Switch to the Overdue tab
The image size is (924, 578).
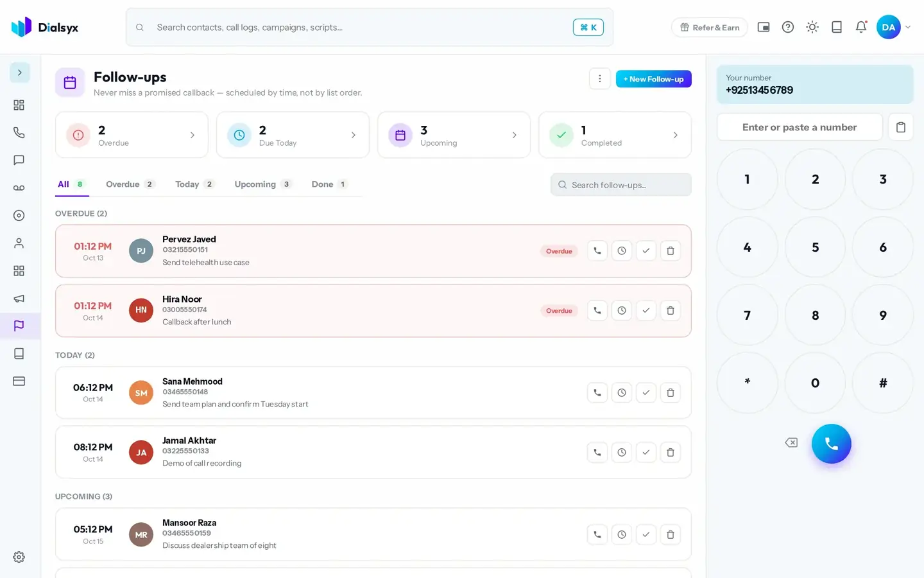pyautogui.click(x=130, y=184)
